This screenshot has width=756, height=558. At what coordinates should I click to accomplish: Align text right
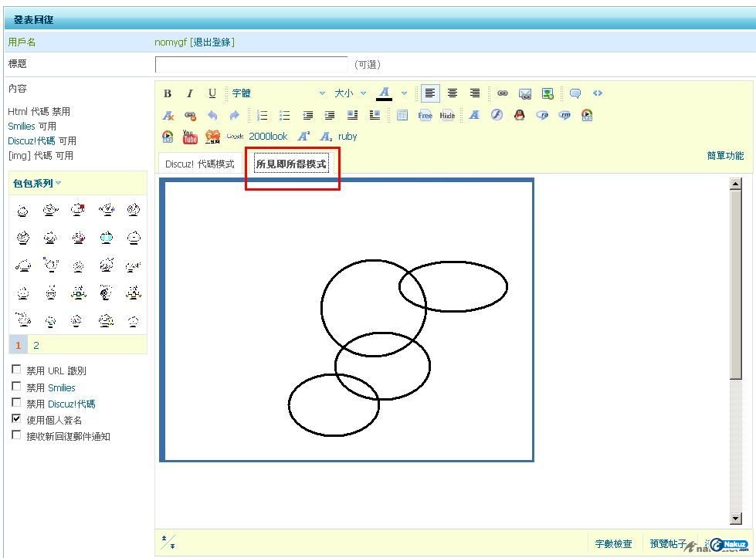pyautogui.click(x=475, y=93)
